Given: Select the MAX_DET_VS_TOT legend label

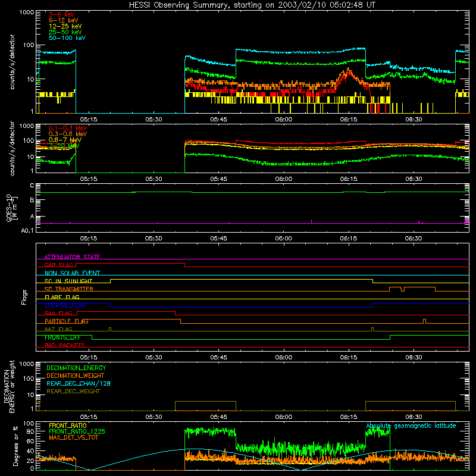Looking at the screenshot, I should [73, 437].
